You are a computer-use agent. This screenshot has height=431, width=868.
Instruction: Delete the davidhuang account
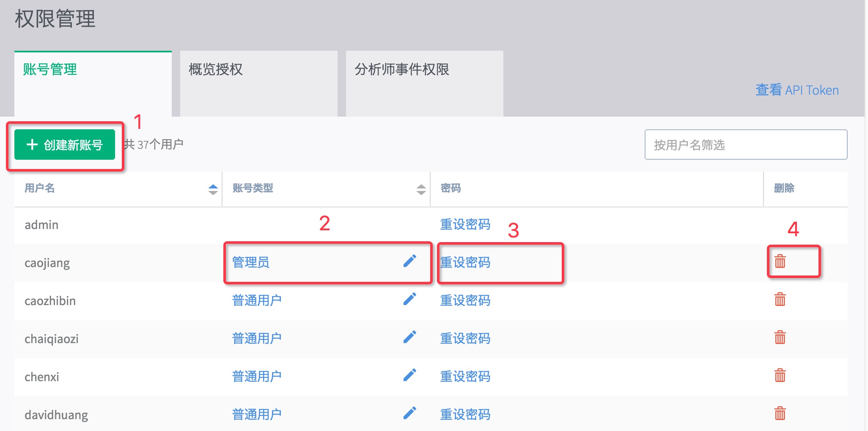point(780,414)
